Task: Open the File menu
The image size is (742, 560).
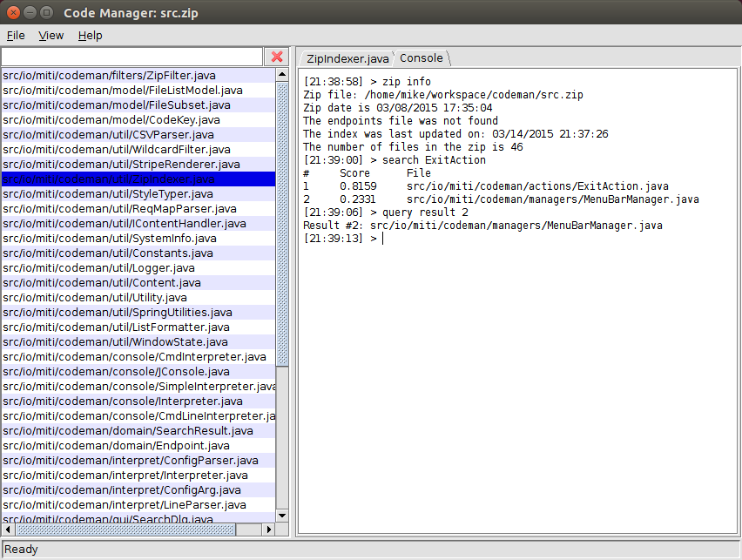Action: 15,35
